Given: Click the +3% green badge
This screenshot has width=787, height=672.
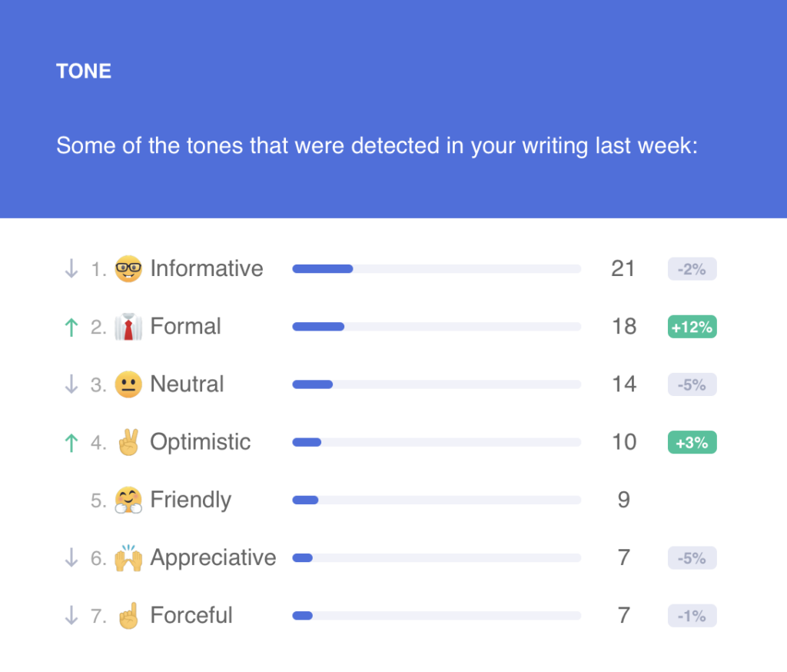Looking at the screenshot, I should click(692, 442).
